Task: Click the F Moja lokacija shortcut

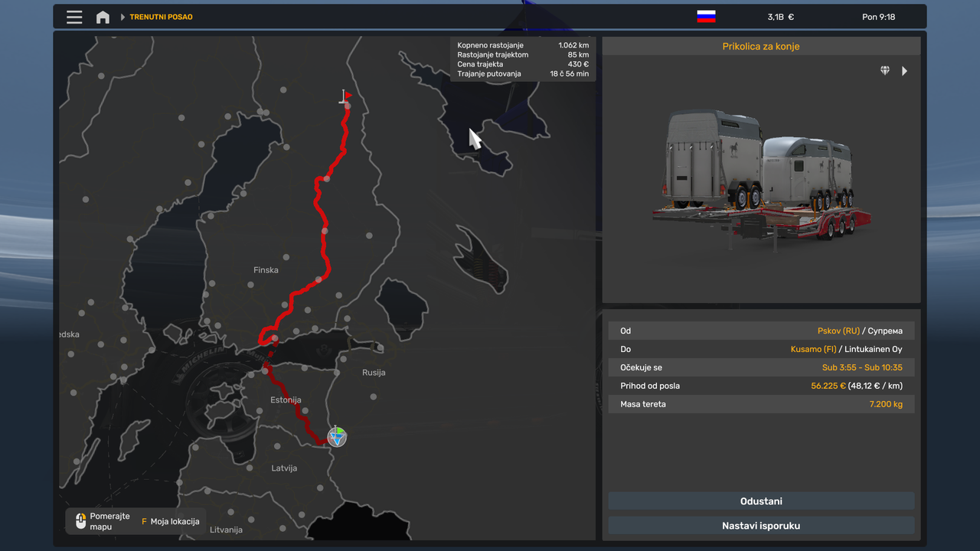Action: tap(171, 522)
